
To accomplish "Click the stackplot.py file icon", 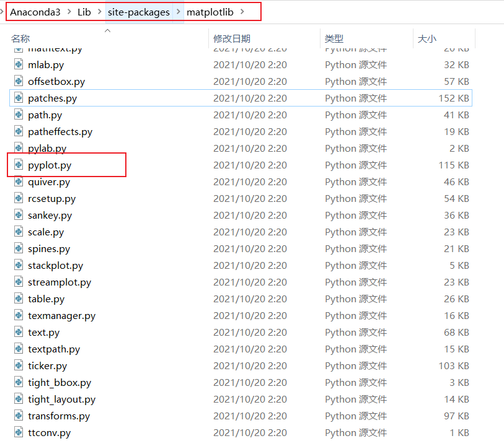I will (19, 264).
